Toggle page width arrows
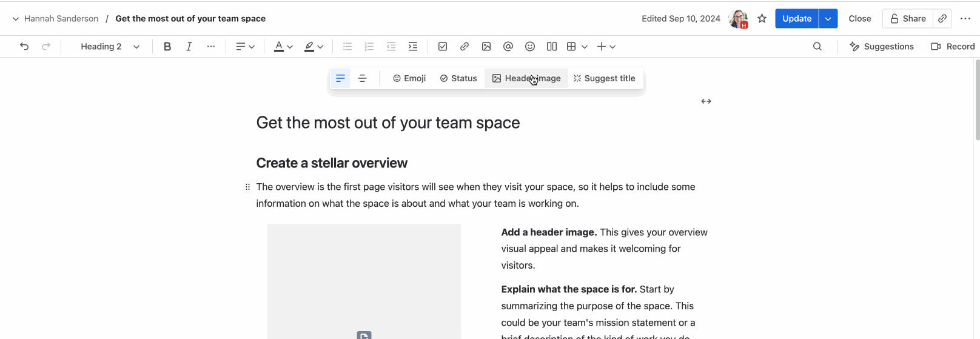This screenshot has height=339, width=980. click(706, 101)
